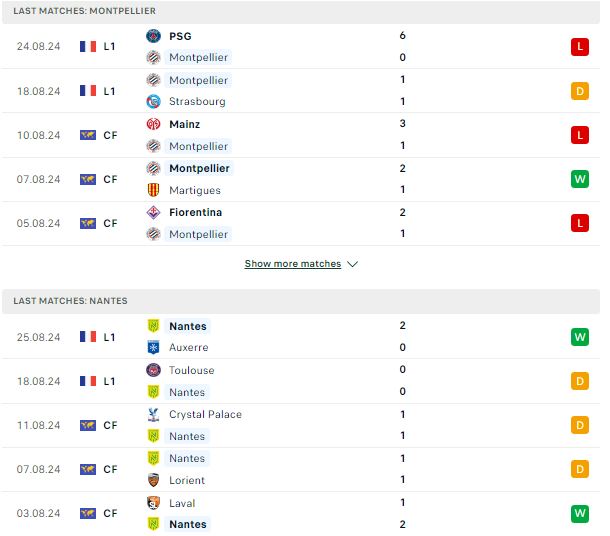This screenshot has height=536, width=610.
Task: Click the PSG club logo
Action: click(153, 36)
